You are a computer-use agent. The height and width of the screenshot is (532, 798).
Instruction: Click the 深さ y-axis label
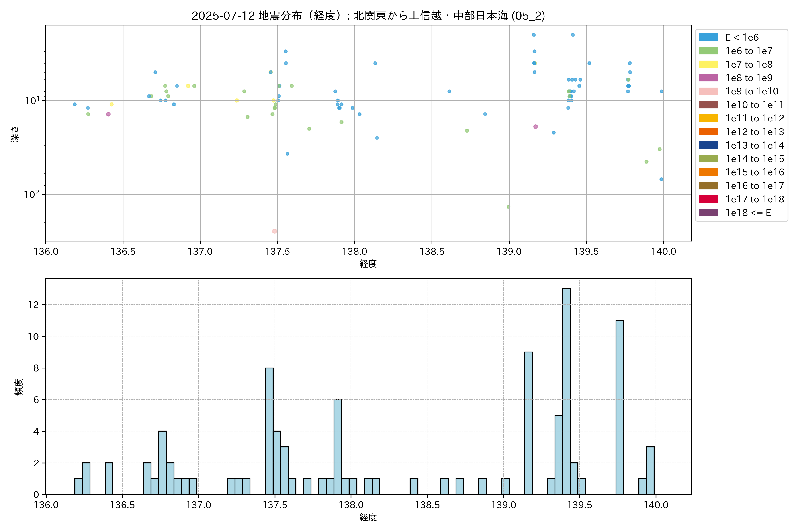pyautogui.click(x=15, y=134)
